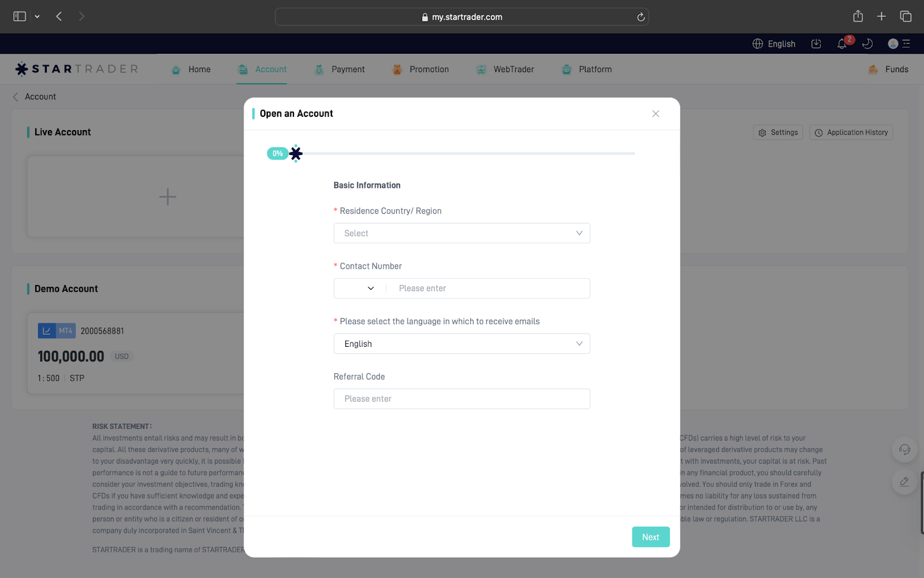Image resolution: width=924 pixels, height=578 pixels.
Task: Focus the Referral Code input field
Action: tap(461, 399)
